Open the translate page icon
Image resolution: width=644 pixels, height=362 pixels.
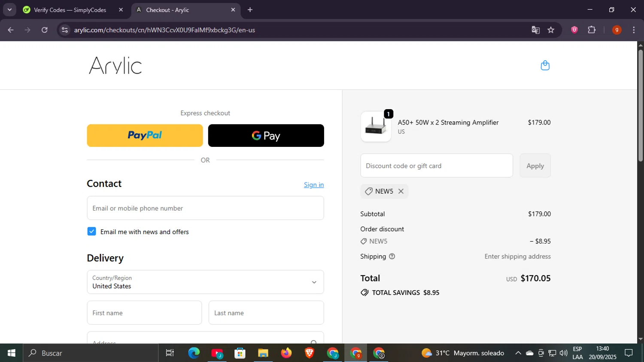(x=535, y=30)
